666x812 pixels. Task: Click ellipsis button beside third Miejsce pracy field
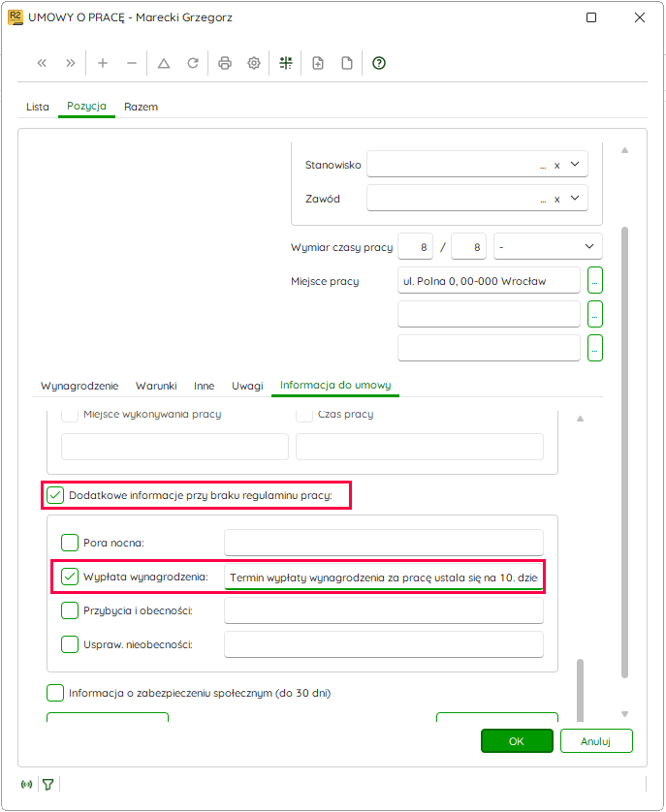(595, 348)
